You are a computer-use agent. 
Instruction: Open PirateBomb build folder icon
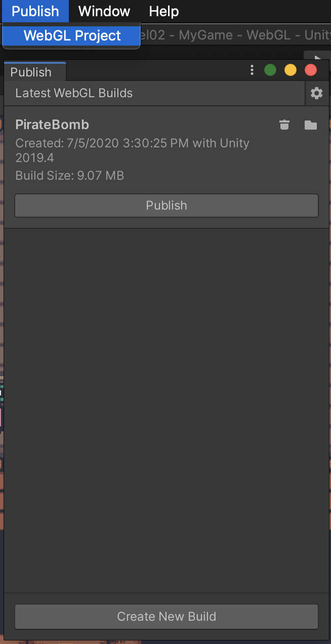[311, 125]
